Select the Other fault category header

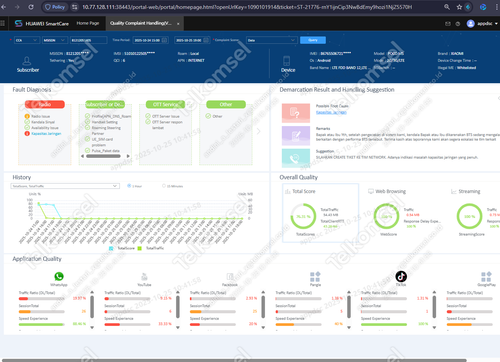226,105
